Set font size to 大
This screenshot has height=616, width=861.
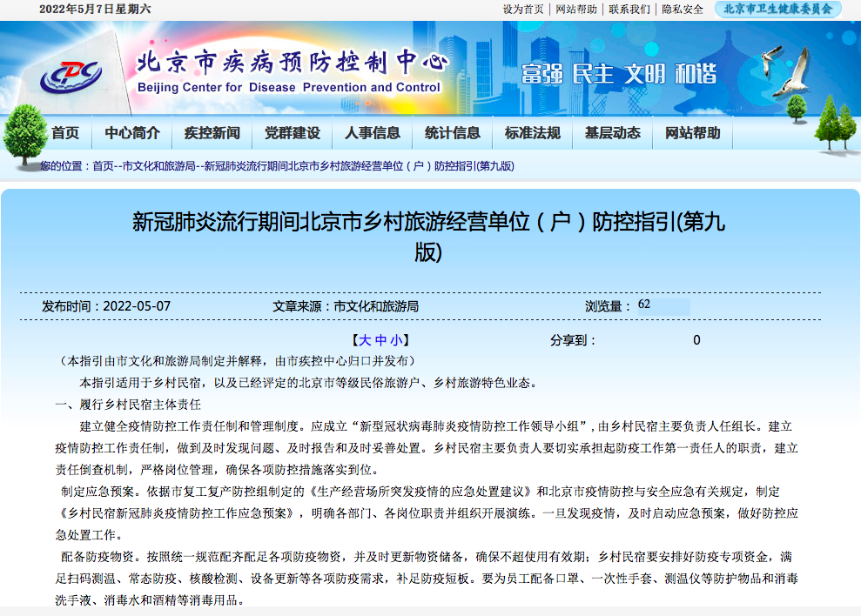click(x=365, y=340)
